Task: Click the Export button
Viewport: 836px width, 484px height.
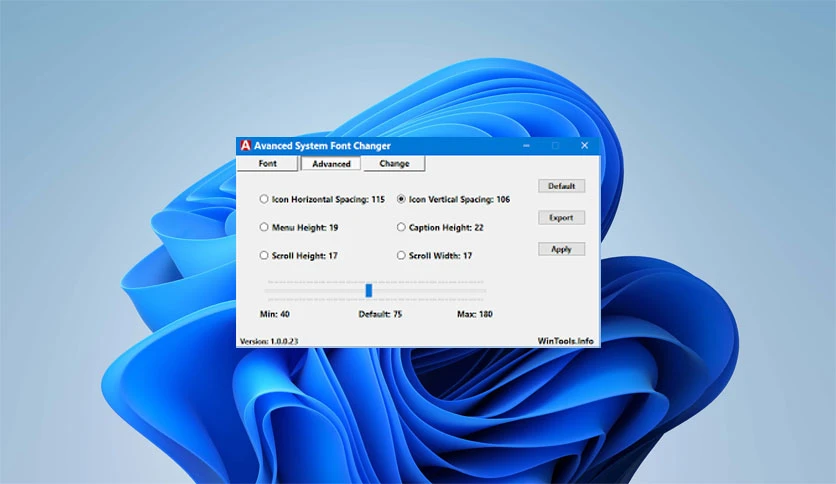Action: tap(561, 217)
